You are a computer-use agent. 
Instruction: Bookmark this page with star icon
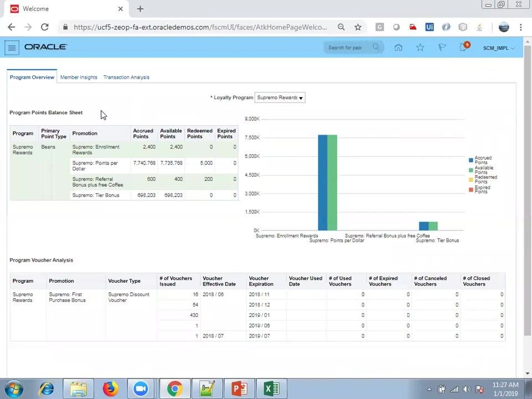[x=358, y=27]
